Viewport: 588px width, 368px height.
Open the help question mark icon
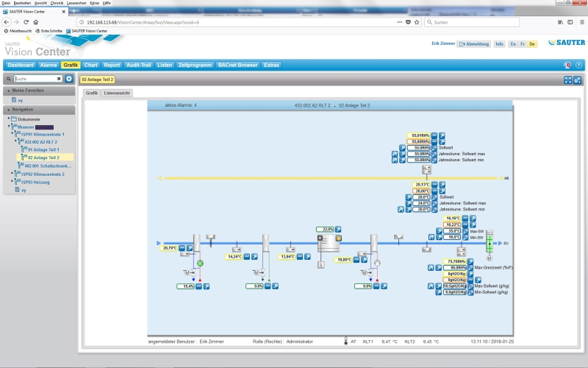coord(578,65)
